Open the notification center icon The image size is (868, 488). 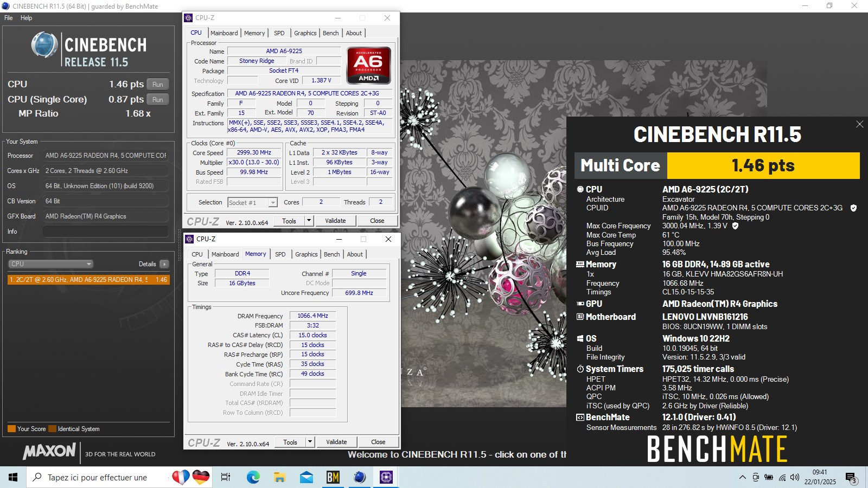[x=851, y=478]
